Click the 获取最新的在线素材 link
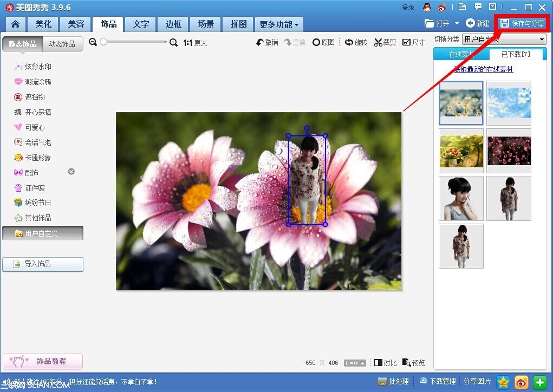Image resolution: width=553 pixels, height=392 pixels. point(484,69)
